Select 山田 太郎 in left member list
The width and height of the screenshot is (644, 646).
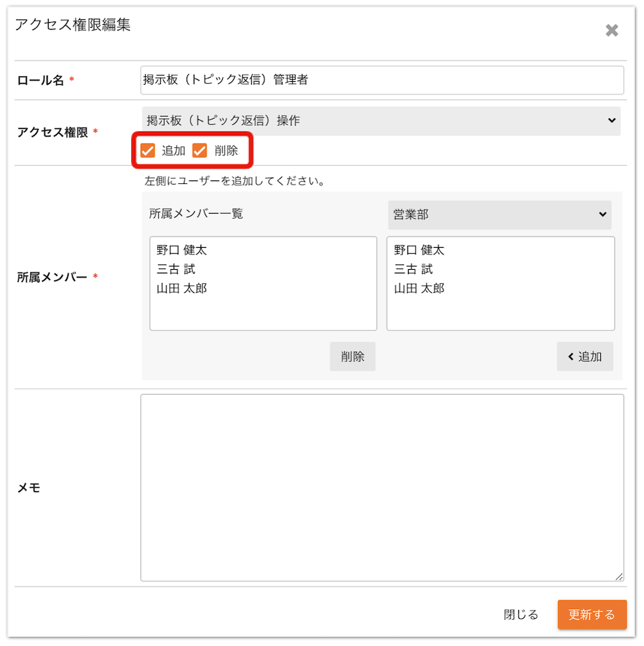pos(182,288)
